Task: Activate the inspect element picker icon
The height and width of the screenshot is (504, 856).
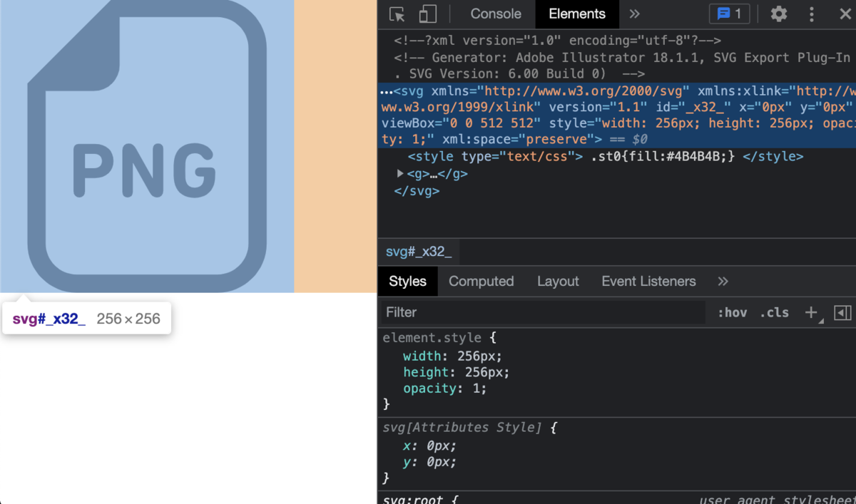Action: 397,14
